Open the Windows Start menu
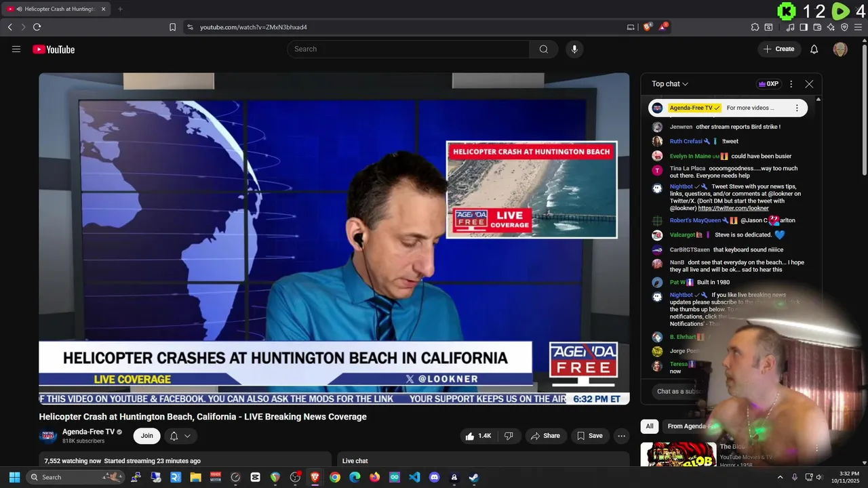868x488 pixels. point(14,477)
